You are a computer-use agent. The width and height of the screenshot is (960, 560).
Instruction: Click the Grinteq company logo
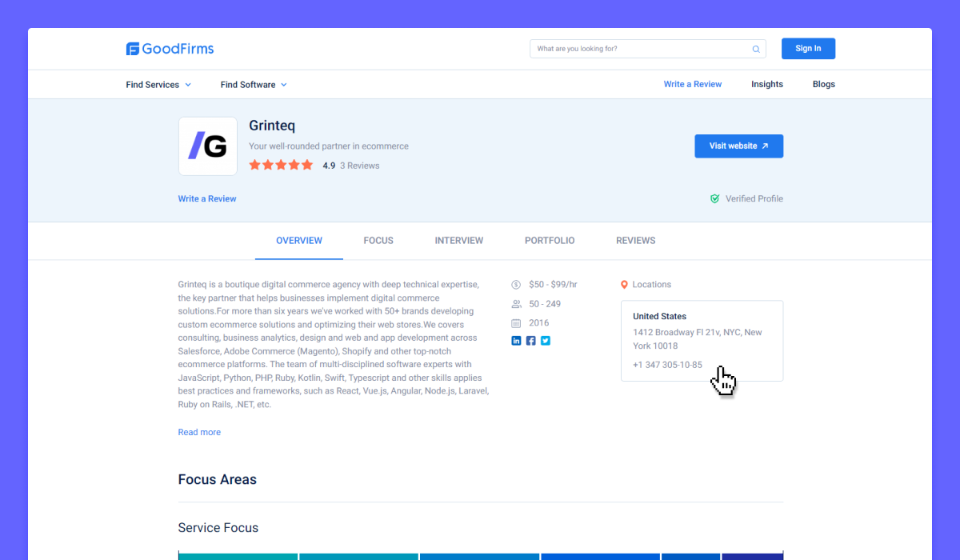(208, 146)
